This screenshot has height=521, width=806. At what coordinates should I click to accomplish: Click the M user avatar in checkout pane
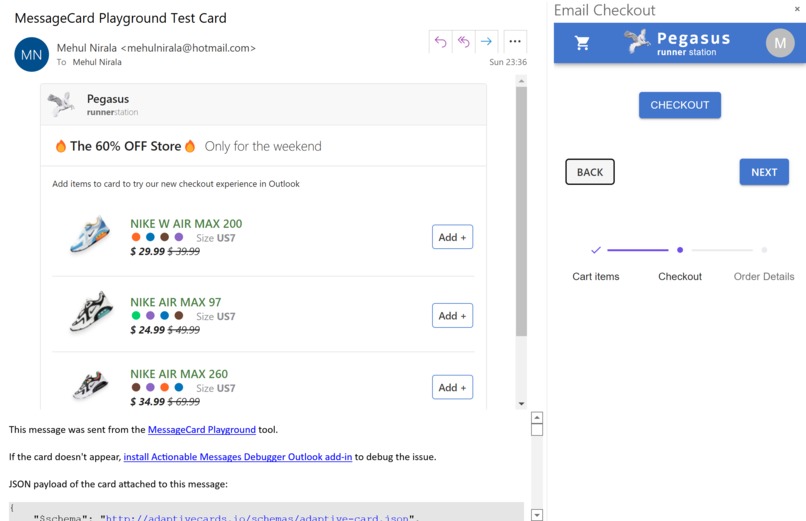click(780, 43)
